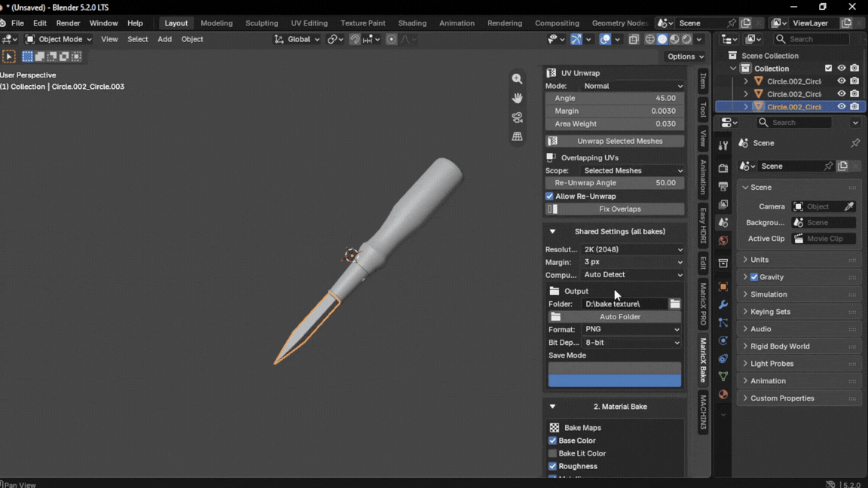868x488 pixels.
Task: Open Scope Selected Meshes dropdown
Action: pyautogui.click(x=633, y=171)
